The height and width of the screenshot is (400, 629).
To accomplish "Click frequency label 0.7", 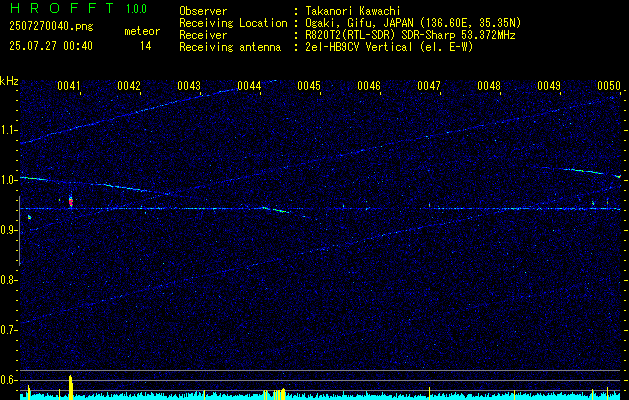I will click(x=8, y=330).
